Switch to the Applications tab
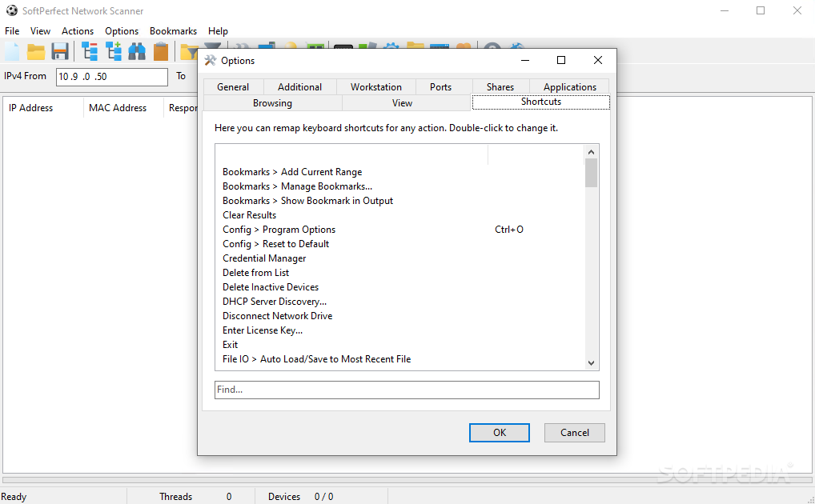 pos(570,86)
